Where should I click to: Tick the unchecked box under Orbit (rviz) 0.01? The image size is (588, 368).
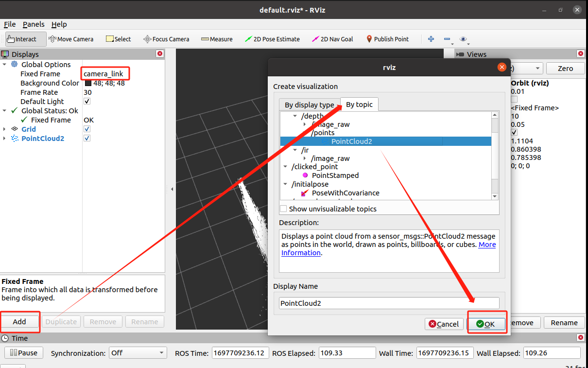point(514,99)
